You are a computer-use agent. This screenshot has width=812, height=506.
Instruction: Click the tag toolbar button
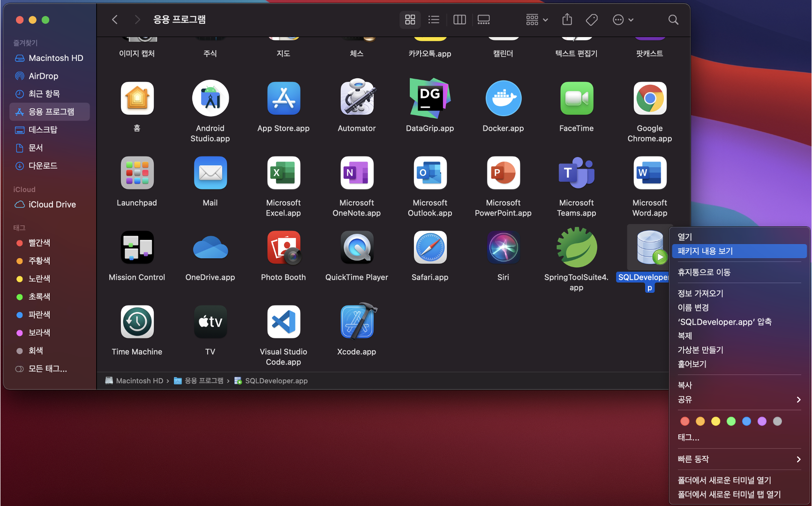click(x=592, y=20)
